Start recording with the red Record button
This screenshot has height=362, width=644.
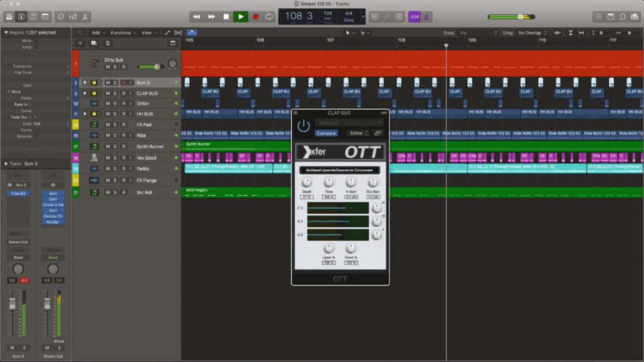coord(255,17)
